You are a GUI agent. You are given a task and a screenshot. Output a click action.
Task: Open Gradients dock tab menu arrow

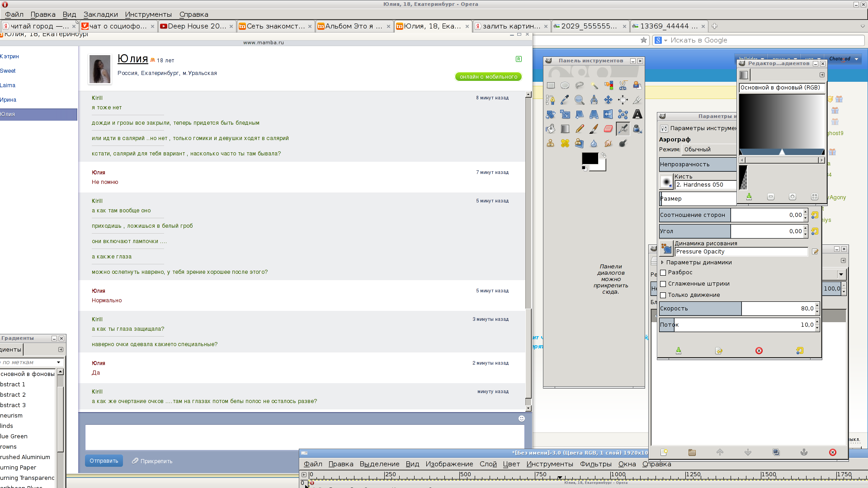pos(61,350)
